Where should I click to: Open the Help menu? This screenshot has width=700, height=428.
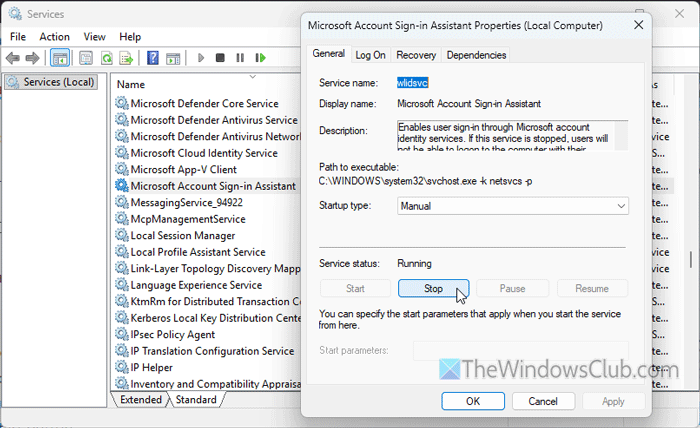(x=130, y=37)
